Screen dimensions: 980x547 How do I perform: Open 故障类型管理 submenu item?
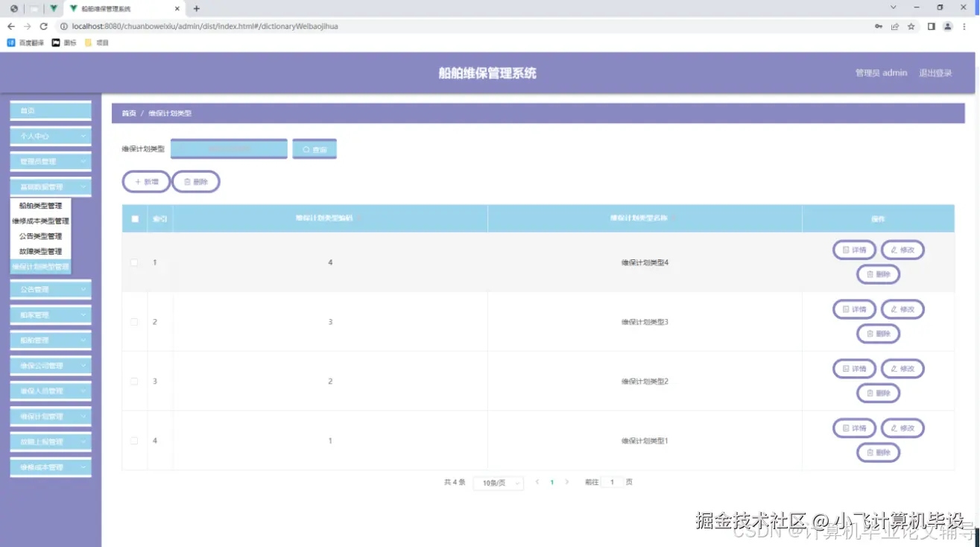pyautogui.click(x=40, y=251)
